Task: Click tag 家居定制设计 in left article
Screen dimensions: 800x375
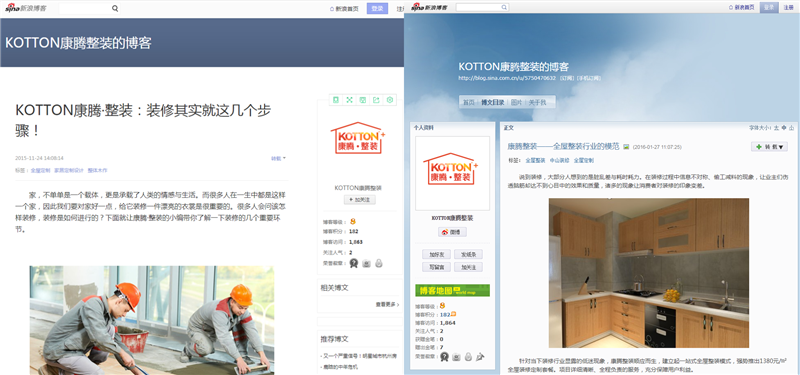Action: tap(69, 171)
